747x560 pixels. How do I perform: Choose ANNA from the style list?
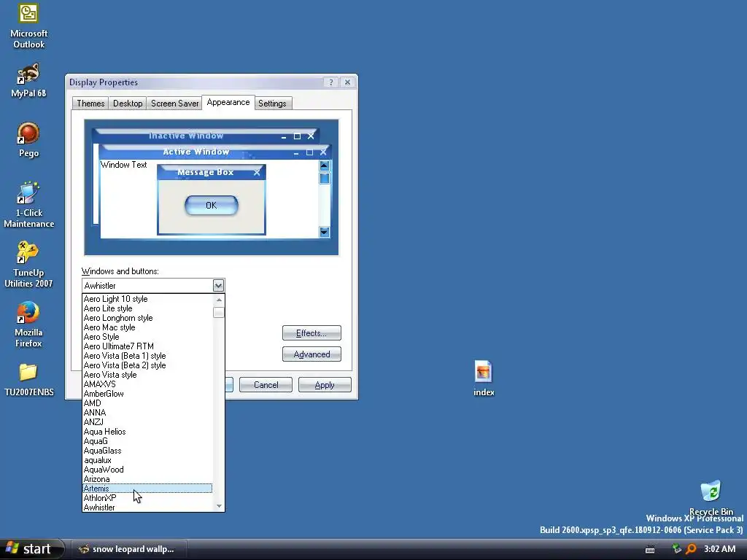pyautogui.click(x=147, y=413)
